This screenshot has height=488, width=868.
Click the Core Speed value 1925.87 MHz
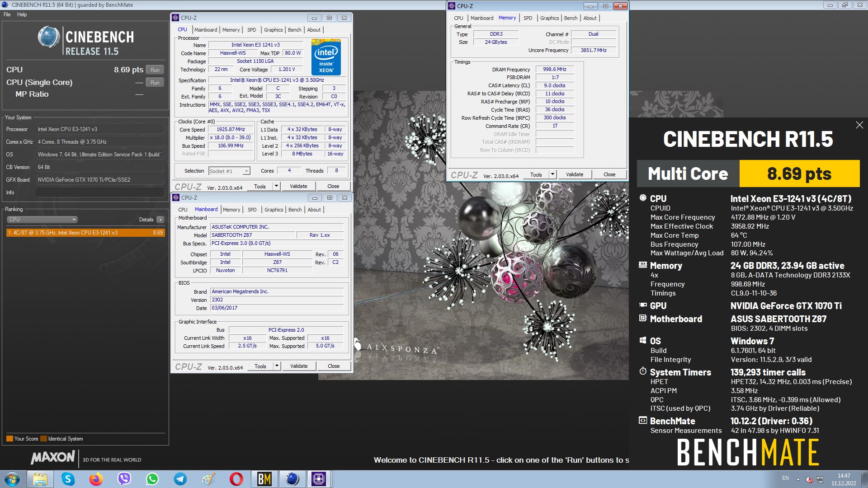(x=231, y=129)
